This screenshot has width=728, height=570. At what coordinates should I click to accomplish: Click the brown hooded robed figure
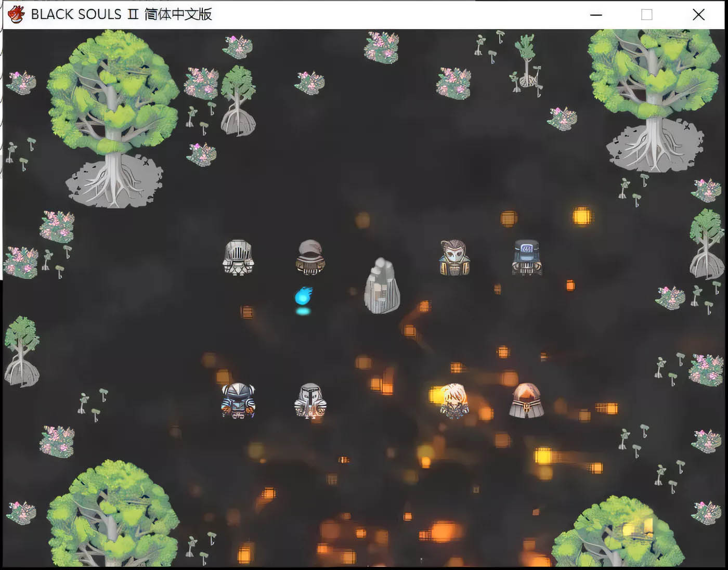click(526, 400)
